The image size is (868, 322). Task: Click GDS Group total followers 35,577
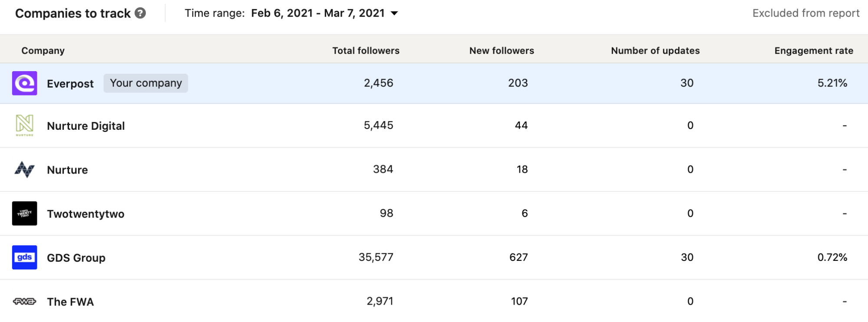tap(376, 257)
